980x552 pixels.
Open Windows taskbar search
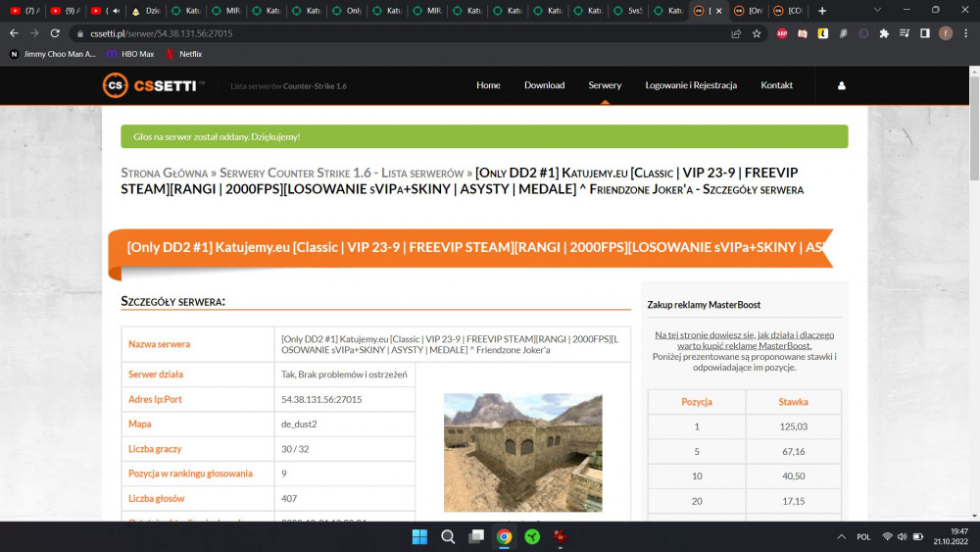coord(448,537)
